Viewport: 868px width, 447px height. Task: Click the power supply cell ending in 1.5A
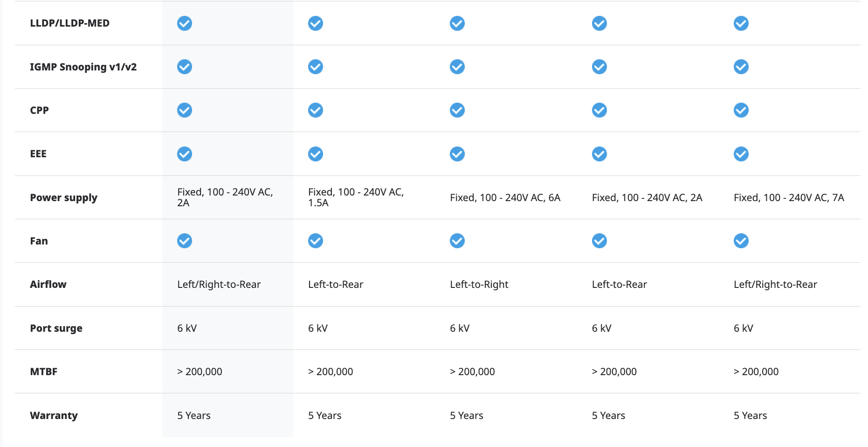pyautogui.click(x=356, y=197)
